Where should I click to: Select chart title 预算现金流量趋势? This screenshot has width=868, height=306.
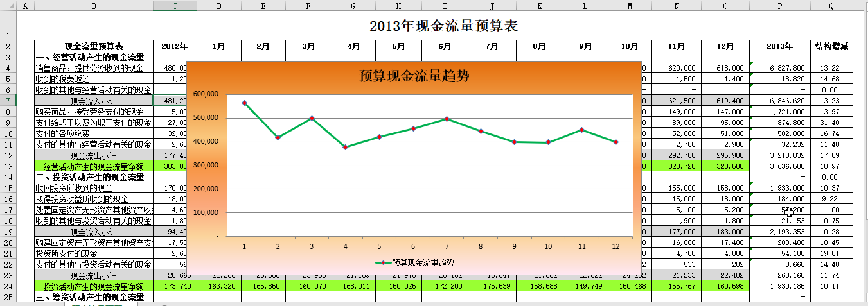click(414, 76)
